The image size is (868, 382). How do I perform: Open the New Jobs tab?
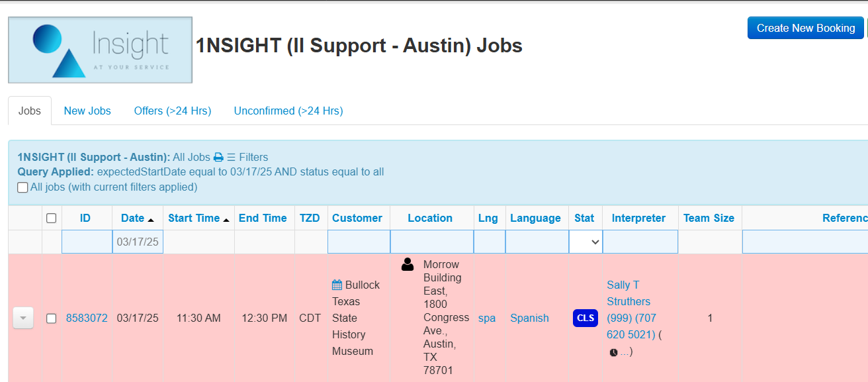coord(87,111)
